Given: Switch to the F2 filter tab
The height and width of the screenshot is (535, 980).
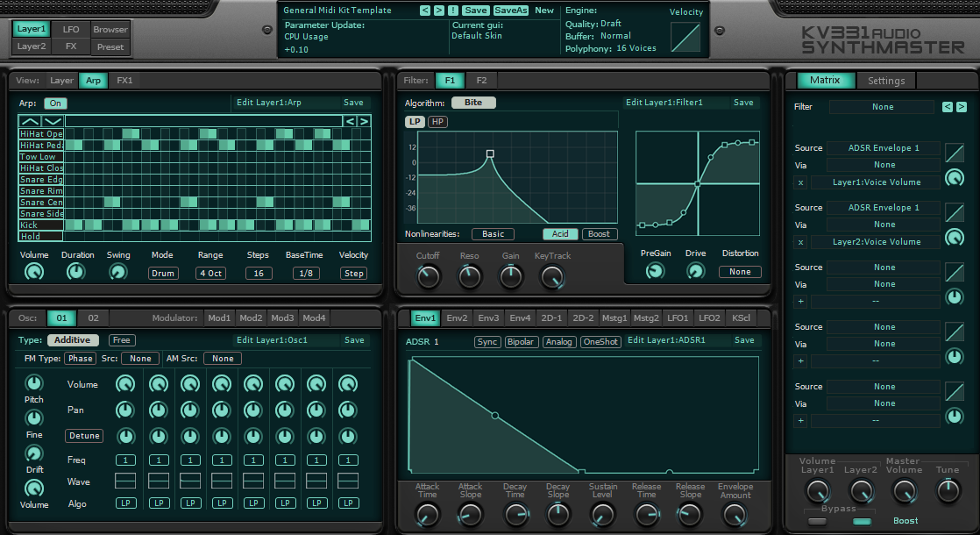Looking at the screenshot, I should 481,80.
